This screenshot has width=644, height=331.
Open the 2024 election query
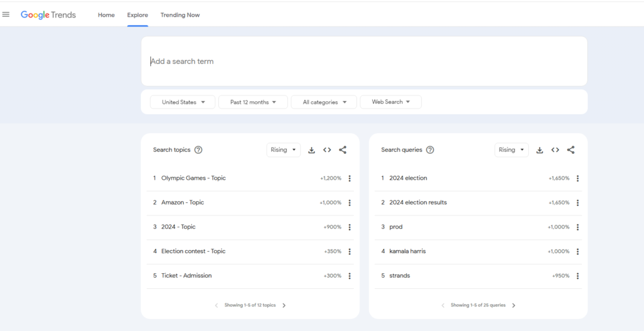tap(408, 178)
